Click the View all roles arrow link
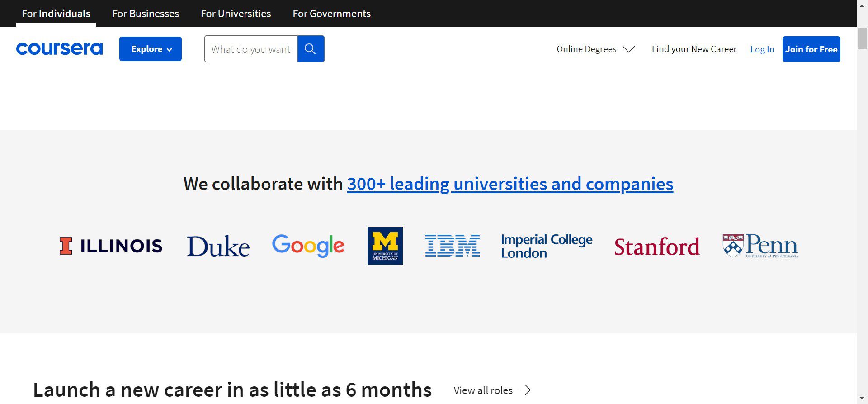The image size is (868, 404). 492,390
